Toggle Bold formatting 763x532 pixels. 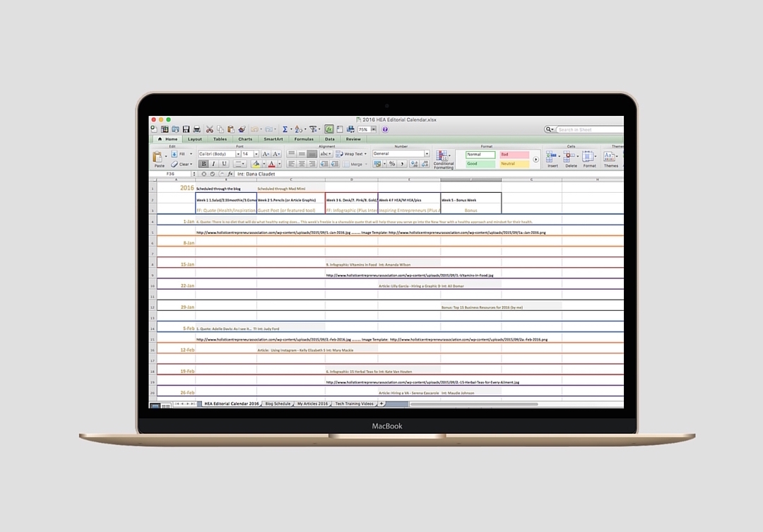click(203, 164)
